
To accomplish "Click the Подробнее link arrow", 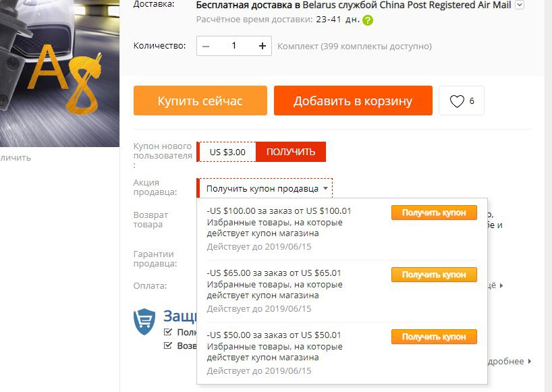I will tap(530, 362).
